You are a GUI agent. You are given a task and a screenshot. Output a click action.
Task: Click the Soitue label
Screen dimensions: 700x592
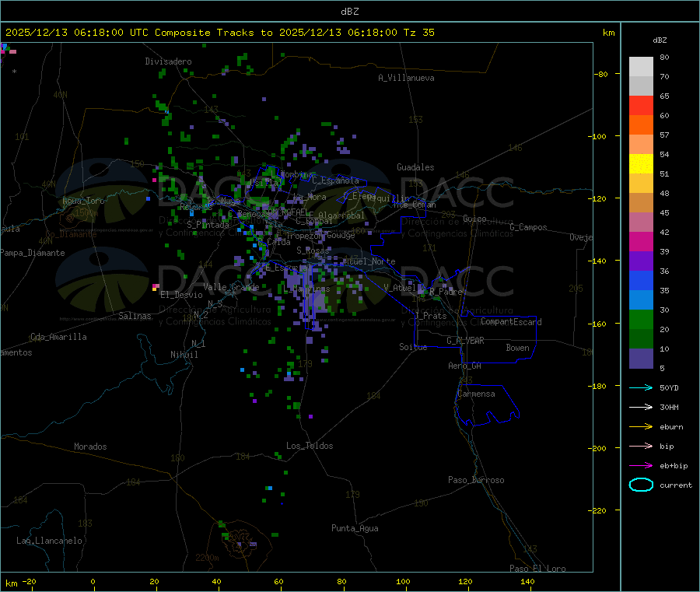point(413,347)
